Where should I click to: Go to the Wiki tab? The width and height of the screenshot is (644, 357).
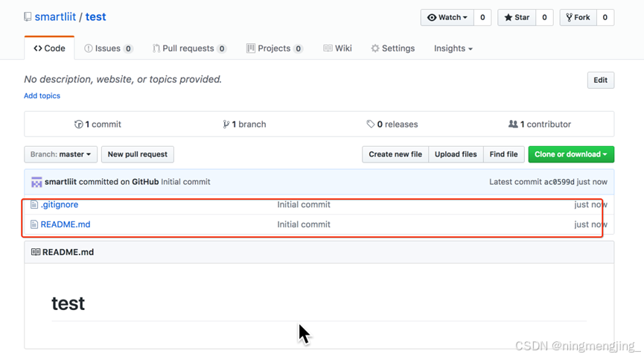click(x=337, y=48)
